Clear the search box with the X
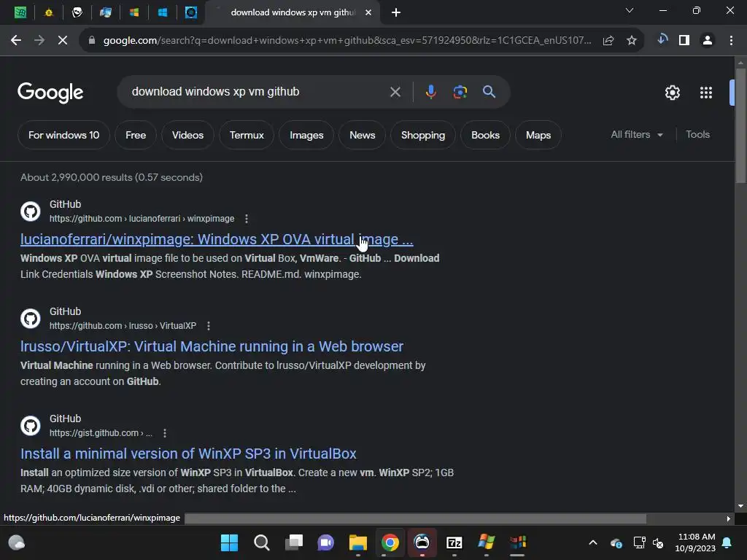The image size is (747, 560). coord(395,92)
